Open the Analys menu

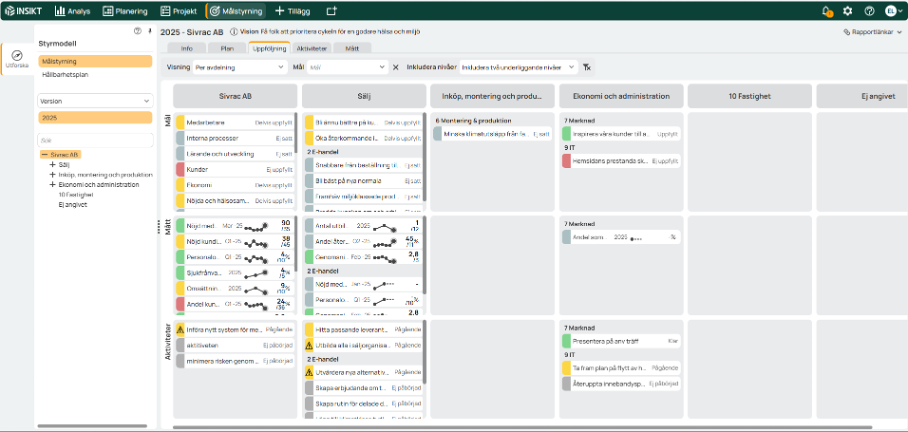tap(78, 11)
